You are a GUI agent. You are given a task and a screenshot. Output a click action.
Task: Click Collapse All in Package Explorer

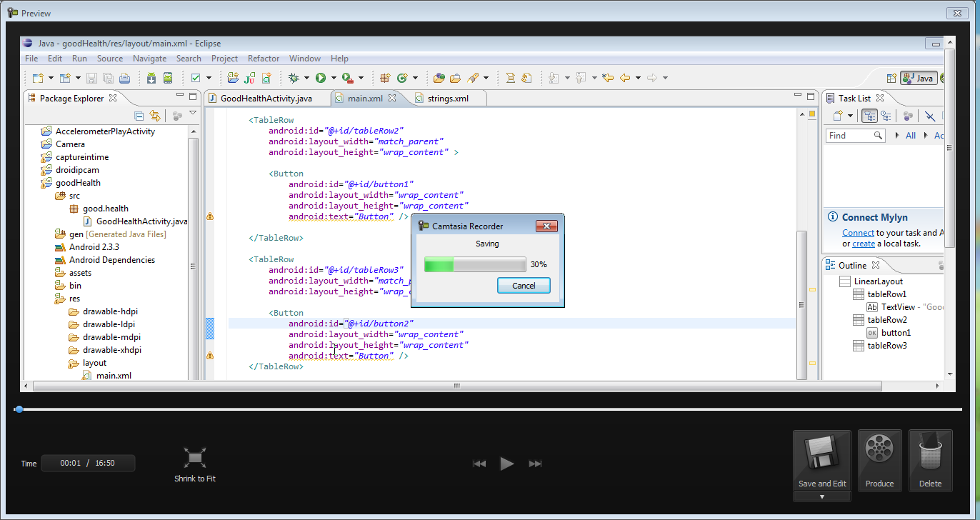(x=139, y=116)
